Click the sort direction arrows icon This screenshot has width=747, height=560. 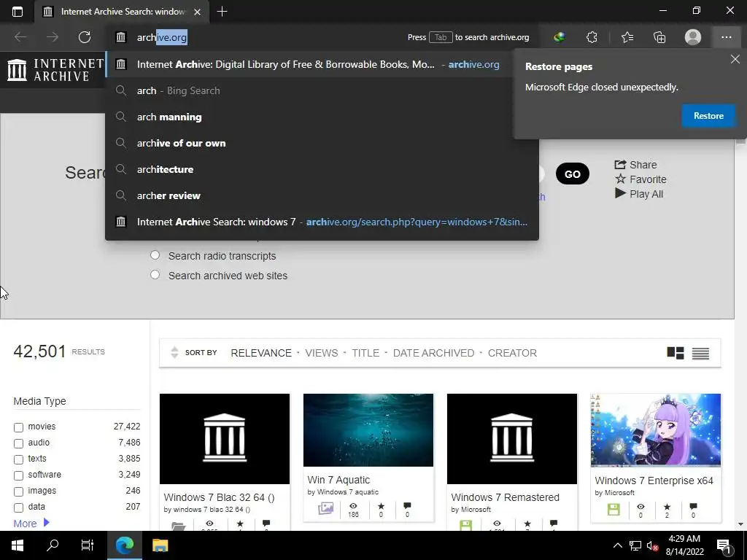tap(174, 352)
